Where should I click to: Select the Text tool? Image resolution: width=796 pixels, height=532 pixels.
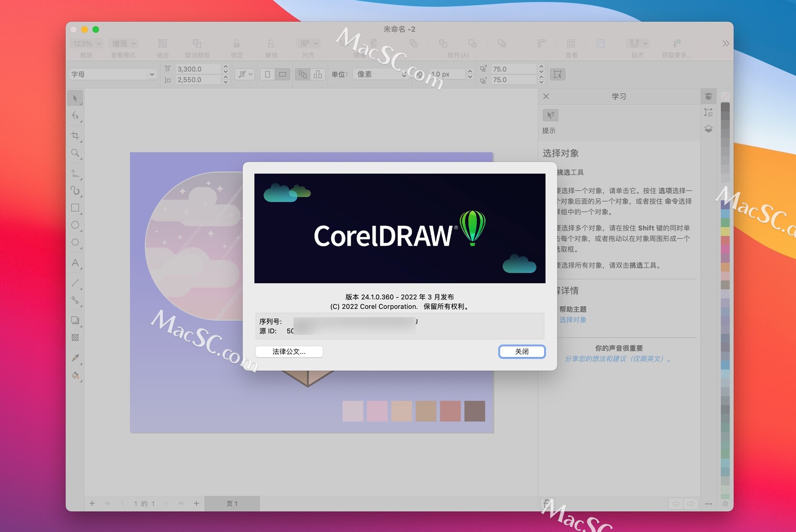click(x=75, y=263)
